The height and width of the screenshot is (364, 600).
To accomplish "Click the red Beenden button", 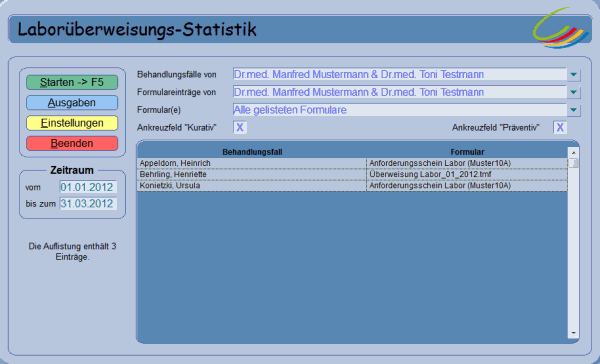I will click(x=72, y=143).
